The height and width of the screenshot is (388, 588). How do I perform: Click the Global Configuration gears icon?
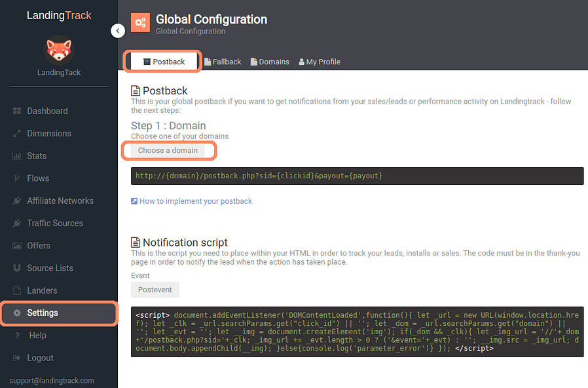coord(140,22)
